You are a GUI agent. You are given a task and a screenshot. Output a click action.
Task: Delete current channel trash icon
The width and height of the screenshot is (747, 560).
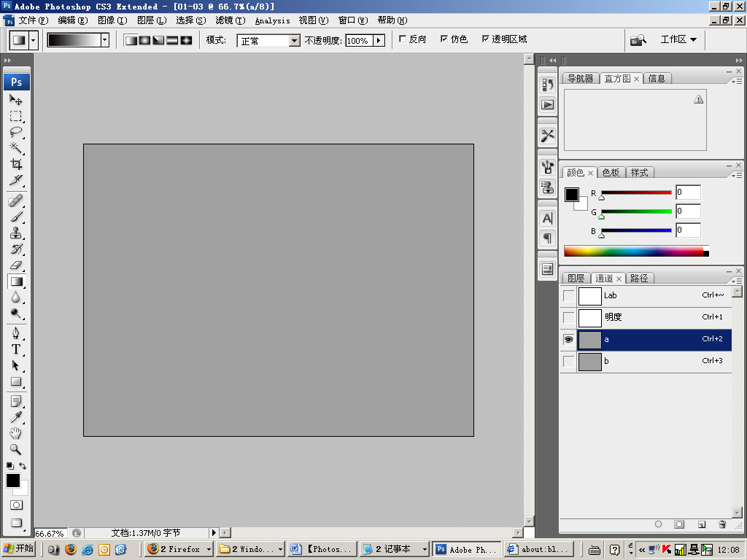pyautogui.click(x=722, y=524)
